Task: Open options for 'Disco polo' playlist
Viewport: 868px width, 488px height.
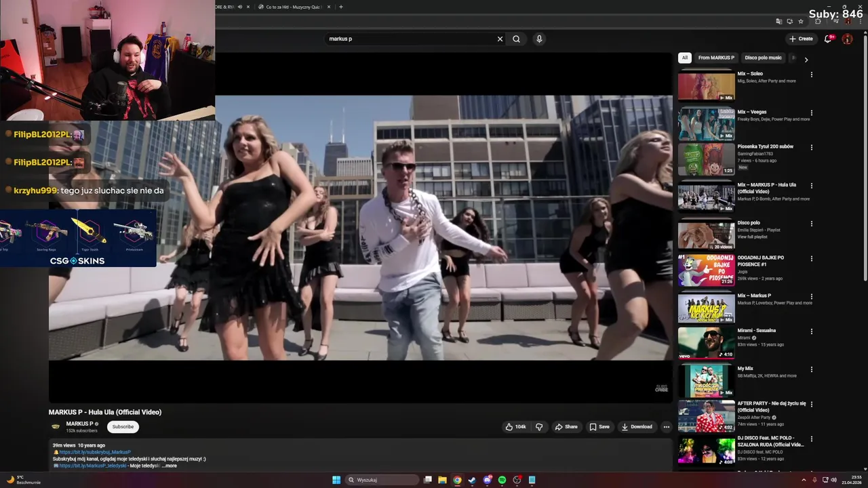Action: [811, 224]
